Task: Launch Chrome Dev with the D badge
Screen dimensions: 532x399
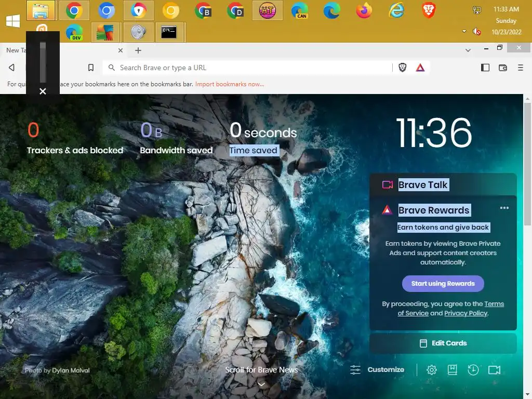Action: coord(235,10)
